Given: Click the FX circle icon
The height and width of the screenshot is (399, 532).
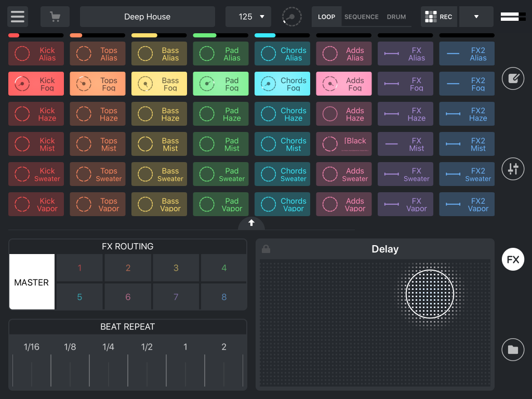Looking at the screenshot, I should coord(513,259).
